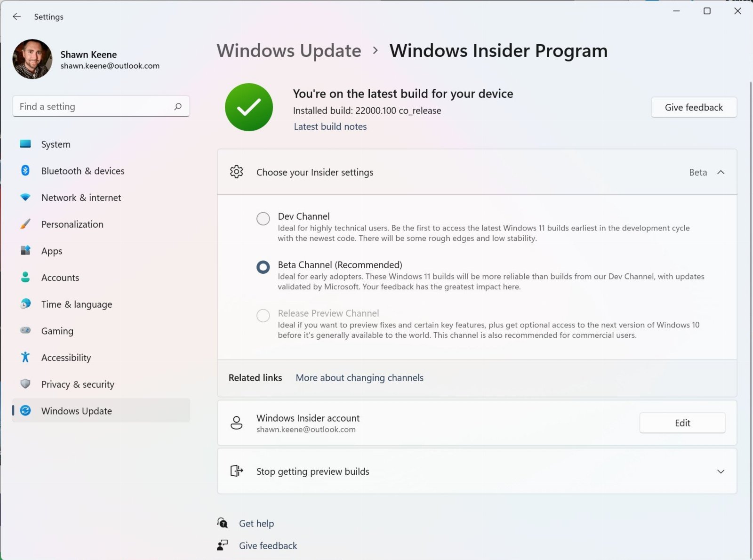
Task: Click the Network & internet wifi icon
Action: tap(25, 197)
